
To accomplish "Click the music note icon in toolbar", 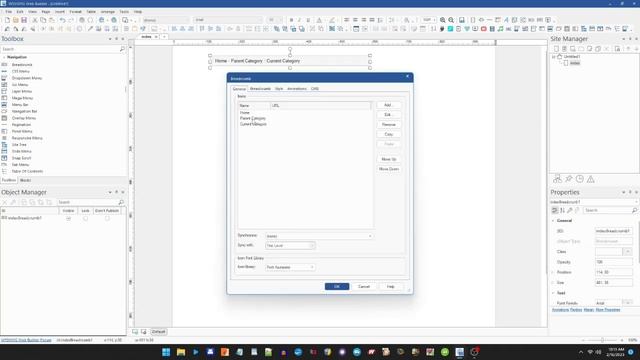I will pos(500,29).
